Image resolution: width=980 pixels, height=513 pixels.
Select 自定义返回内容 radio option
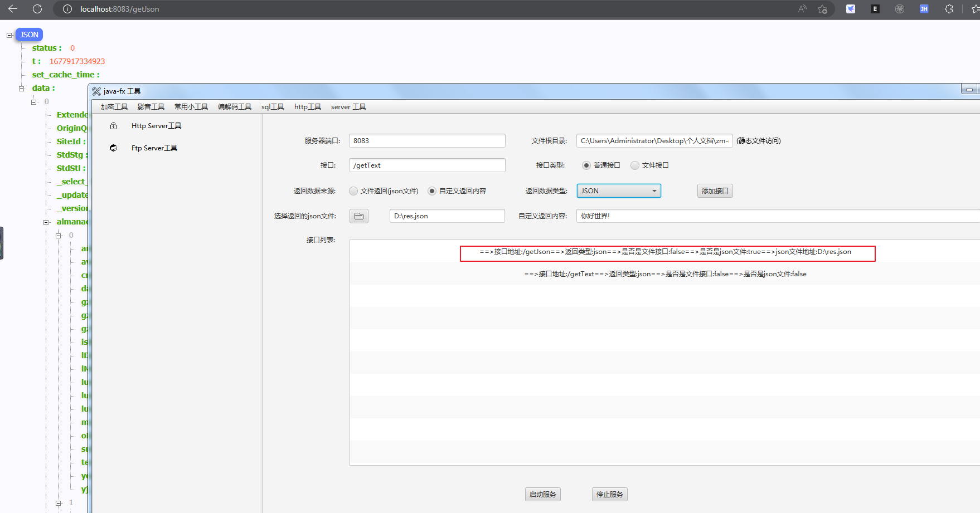click(432, 191)
